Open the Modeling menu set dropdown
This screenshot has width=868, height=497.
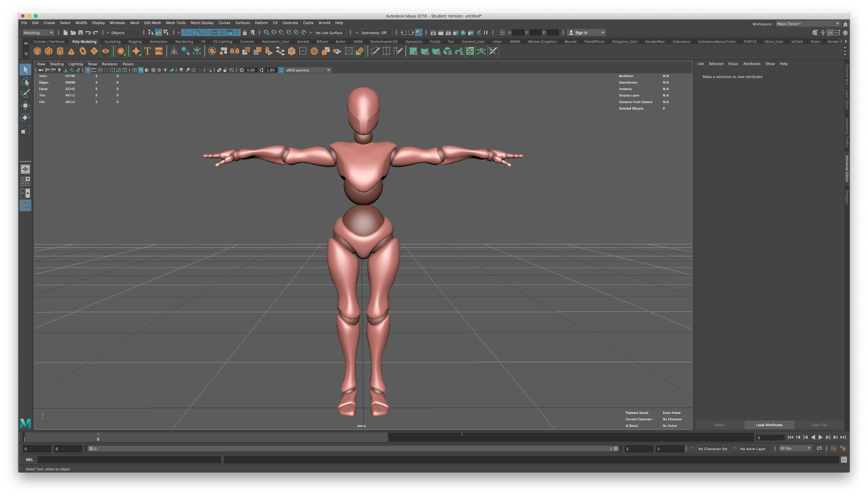(x=38, y=33)
